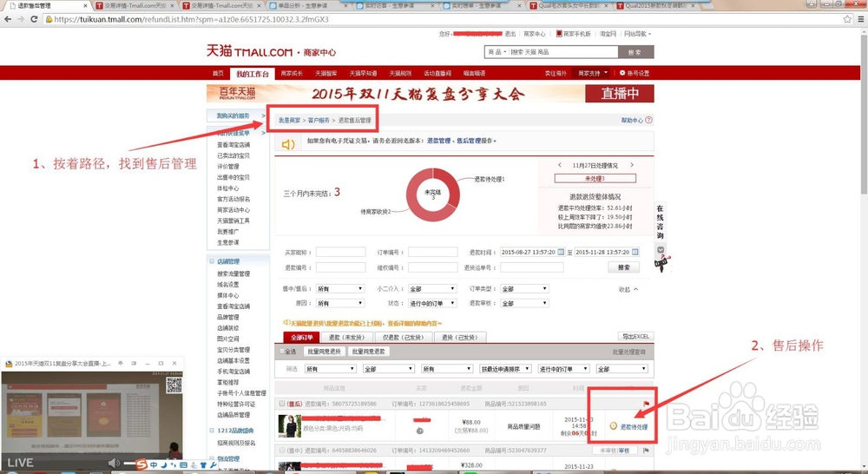Open Sogou wrench settings icon
Viewport: 868px width, 474px height.
214,465
